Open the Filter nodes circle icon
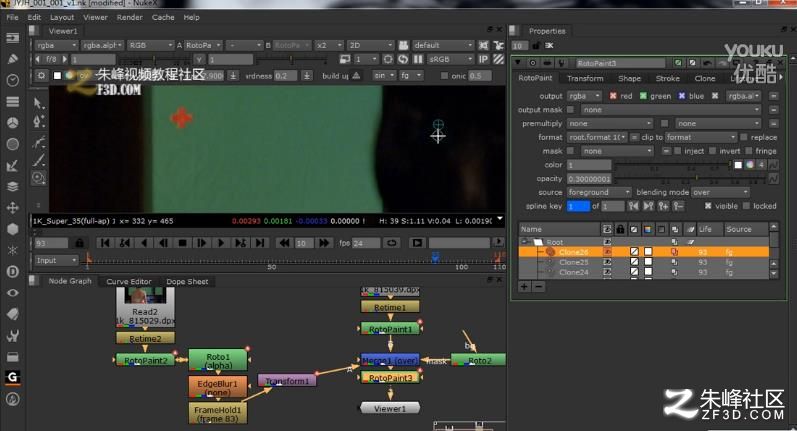Image resolution: width=797 pixels, height=431 pixels. coord(13,144)
